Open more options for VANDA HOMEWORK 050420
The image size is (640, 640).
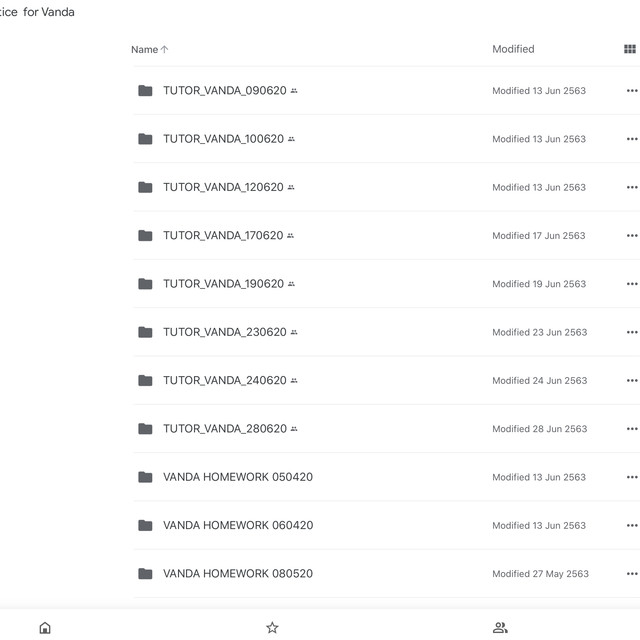pos(632,477)
